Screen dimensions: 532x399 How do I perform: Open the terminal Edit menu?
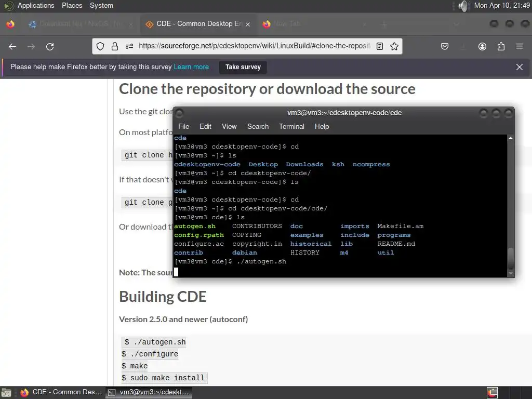(205, 127)
